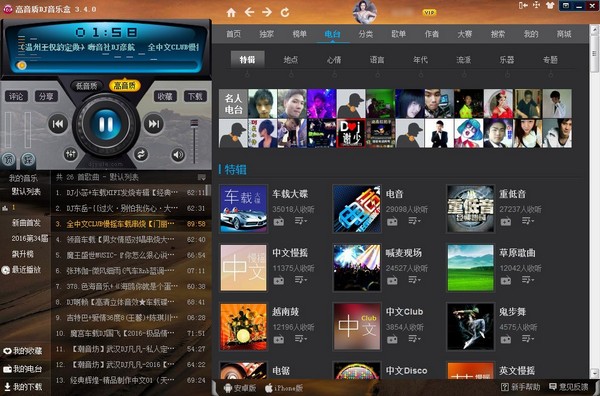Open 越南鼓 playlist dropdown

tap(301, 339)
